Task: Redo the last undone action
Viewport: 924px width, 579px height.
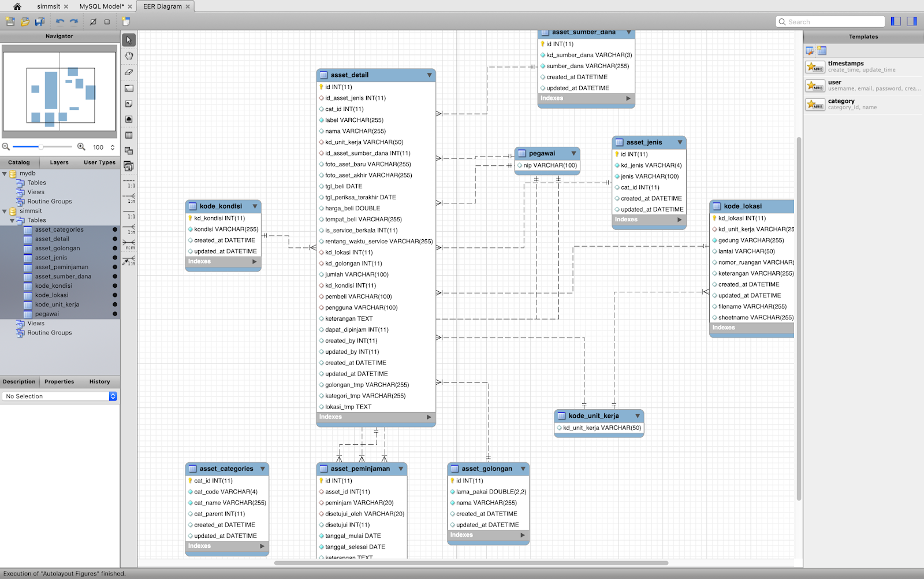Action: (x=74, y=21)
